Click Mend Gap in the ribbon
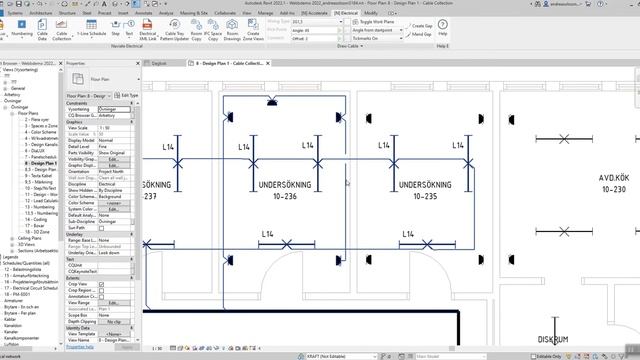Image resolution: width=640 pixels, height=360 pixels. click(x=419, y=34)
